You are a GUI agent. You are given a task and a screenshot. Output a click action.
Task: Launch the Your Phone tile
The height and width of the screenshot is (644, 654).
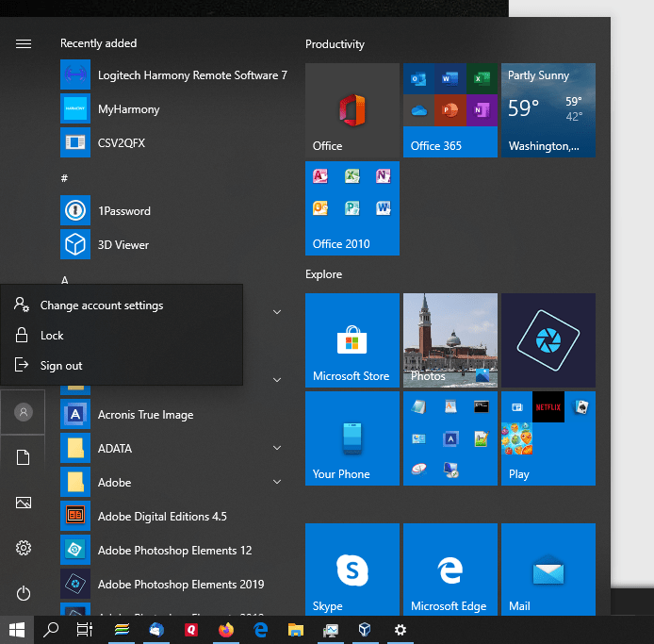click(352, 438)
